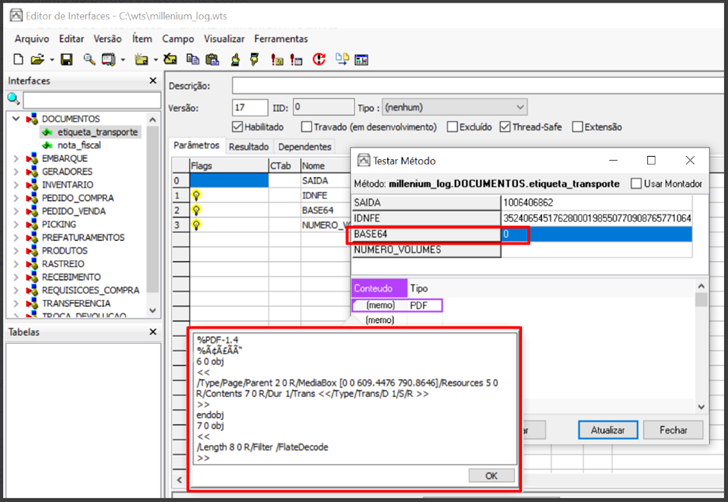Toggle the Habilitado checkbox
This screenshot has height=502, width=728.
237,127
